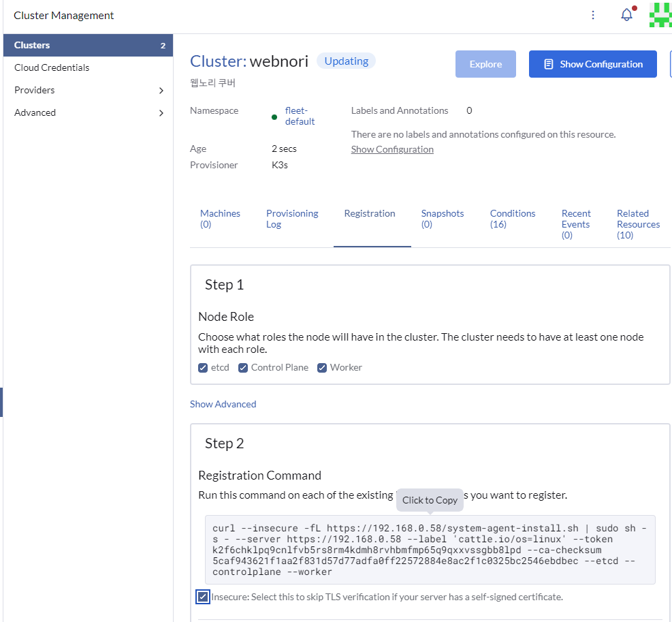
Task: Expand the Advanced sidebar section
Action: click(161, 113)
